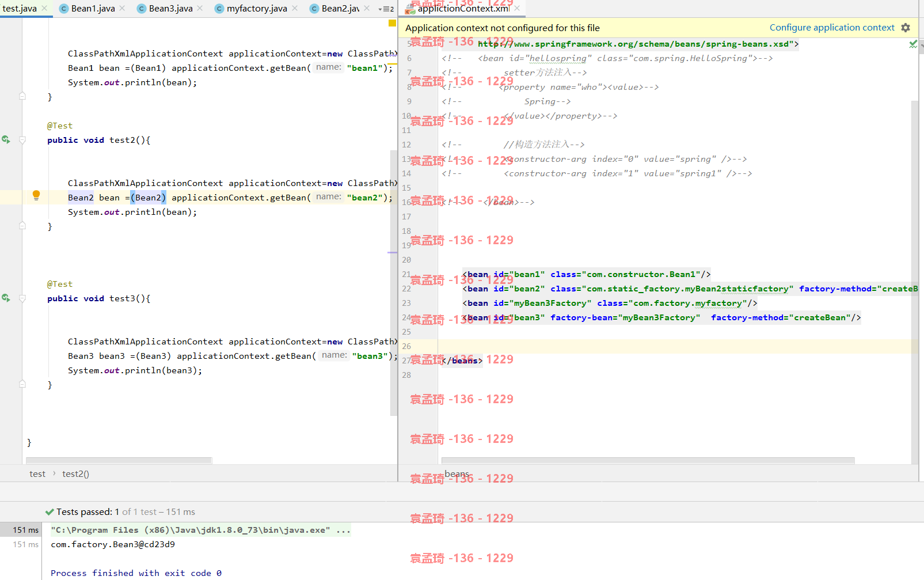Select the test2() breadcrumb

point(75,474)
